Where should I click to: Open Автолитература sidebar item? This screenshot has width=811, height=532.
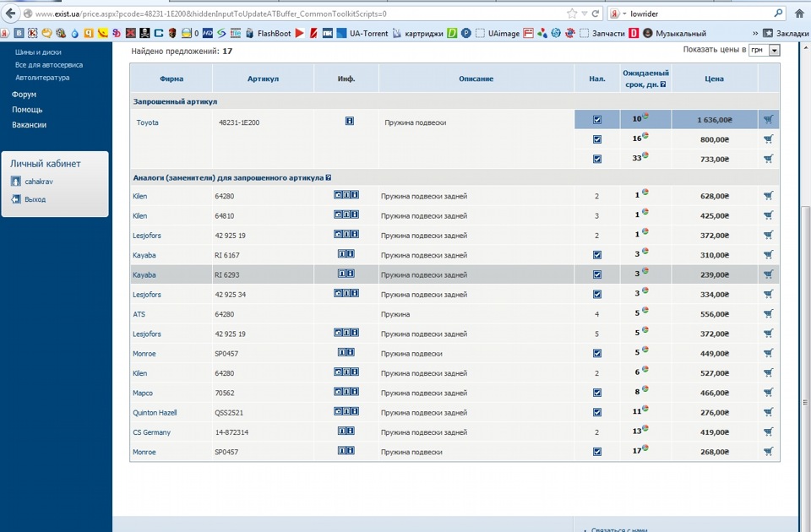click(x=42, y=78)
